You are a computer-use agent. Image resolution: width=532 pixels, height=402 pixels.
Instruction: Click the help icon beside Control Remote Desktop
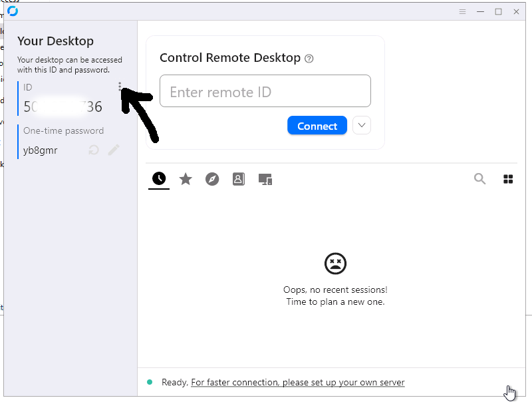tap(309, 59)
